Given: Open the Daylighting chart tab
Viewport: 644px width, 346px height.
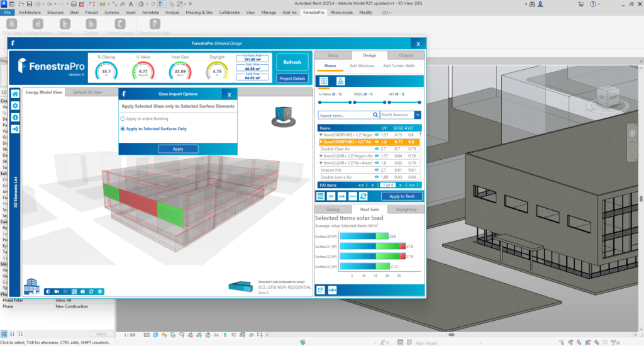Looking at the screenshot, I should (406, 209).
